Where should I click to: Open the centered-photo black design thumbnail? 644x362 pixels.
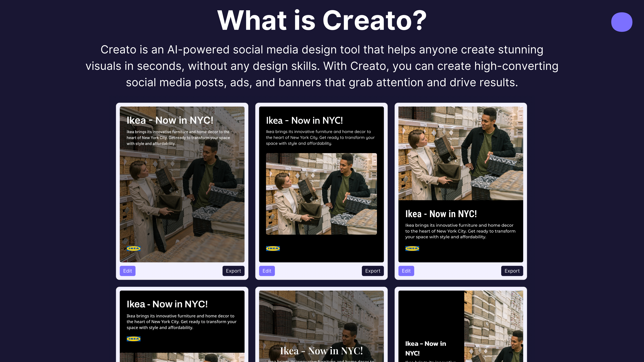[x=321, y=184]
